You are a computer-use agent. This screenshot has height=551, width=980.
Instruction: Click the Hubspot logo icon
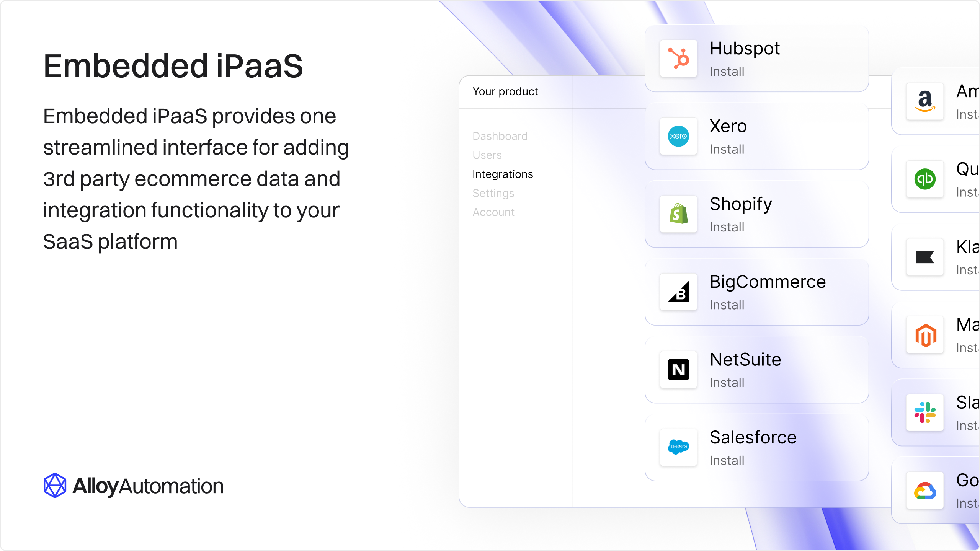click(x=678, y=59)
